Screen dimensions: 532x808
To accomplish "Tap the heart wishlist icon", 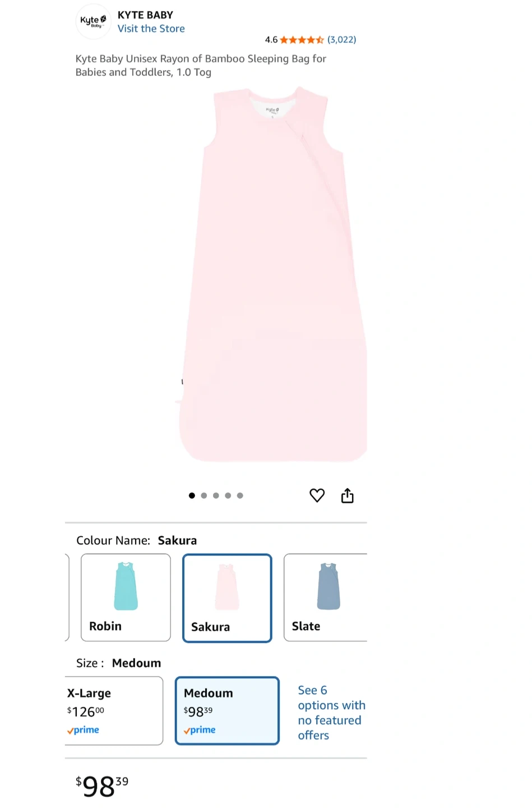I will (x=317, y=495).
